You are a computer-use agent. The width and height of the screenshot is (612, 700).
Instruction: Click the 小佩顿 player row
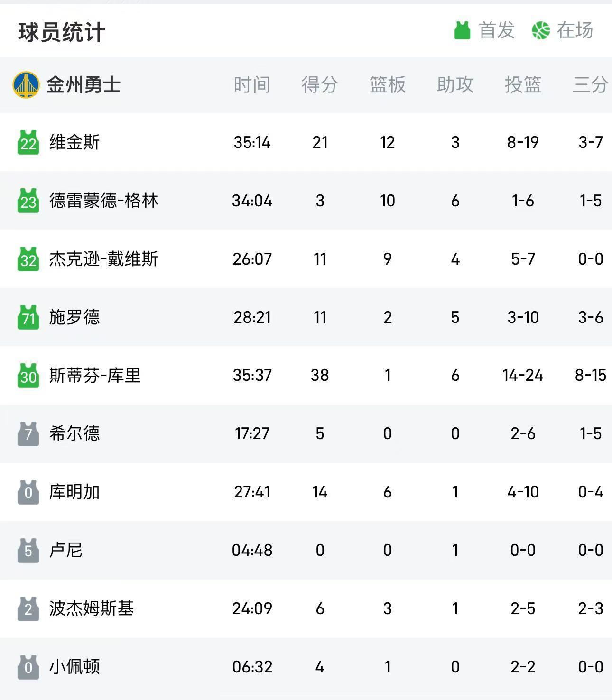pyautogui.click(x=306, y=667)
